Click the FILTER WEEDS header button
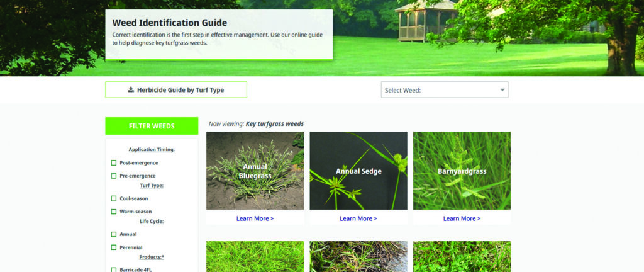The image size is (644, 272). click(x=152, y=126)
